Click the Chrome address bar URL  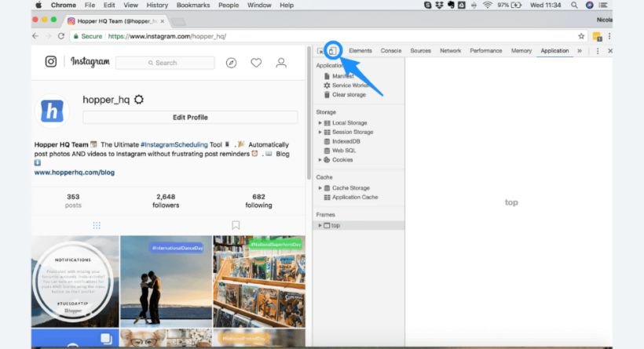pos(166,36)
